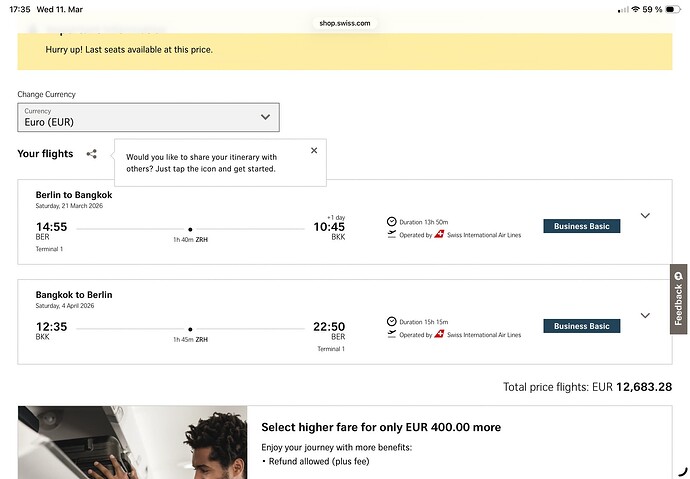Close the share itinerary tooltip
The height and width of the screenshot is (479, 690).
[x=314, y=150]
